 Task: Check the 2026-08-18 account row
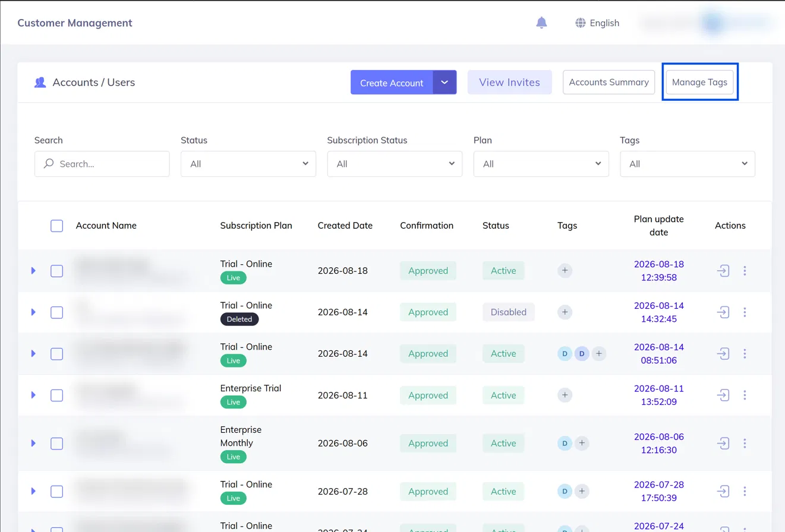tap(56, 271)
